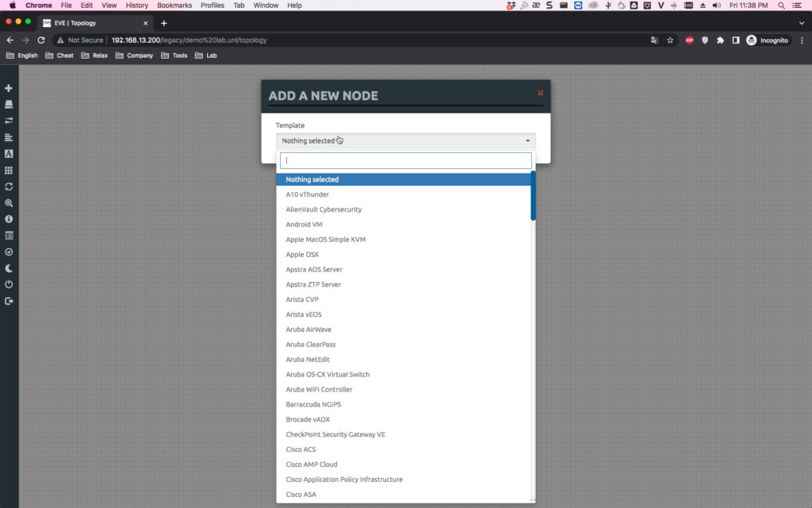Viewport: 812px width, 508px height.
Task: Open the Networks arrows icon in sidebar
Action: (x=9, y=120)
